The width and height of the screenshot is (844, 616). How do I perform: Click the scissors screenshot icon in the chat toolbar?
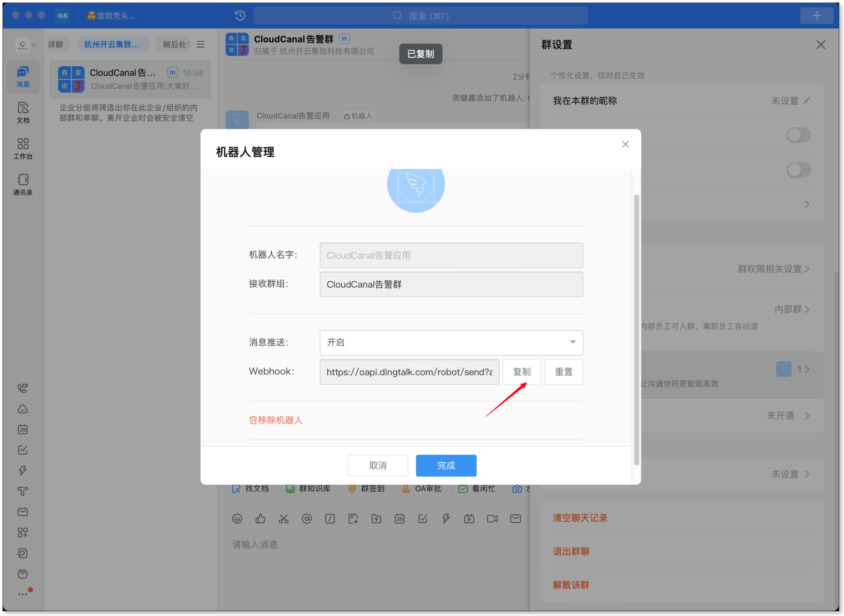click(x=283, y=519)
